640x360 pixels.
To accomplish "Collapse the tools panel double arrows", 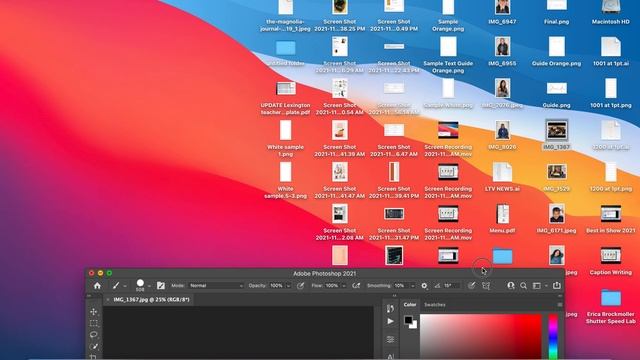I will click(89, 296).
